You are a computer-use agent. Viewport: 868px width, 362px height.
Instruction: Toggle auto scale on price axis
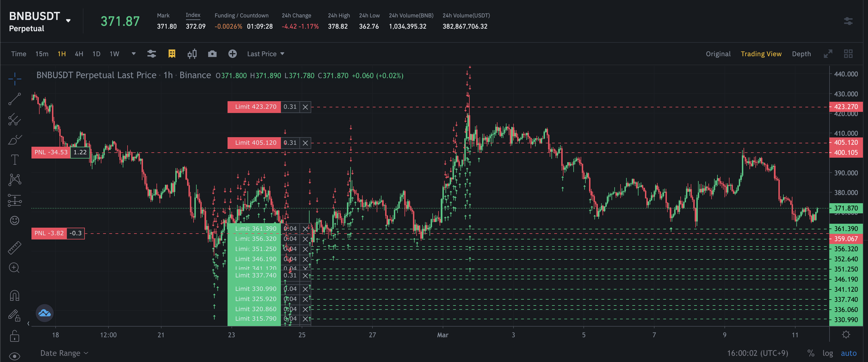click(848, 353)
